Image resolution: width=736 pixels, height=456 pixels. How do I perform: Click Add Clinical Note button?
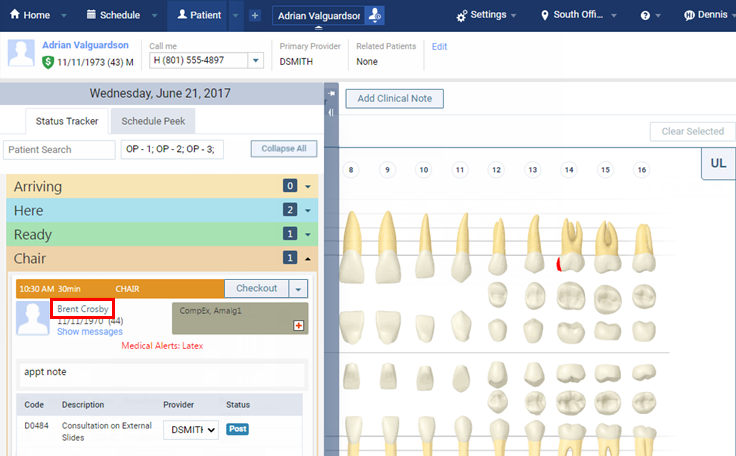[394, 99]
